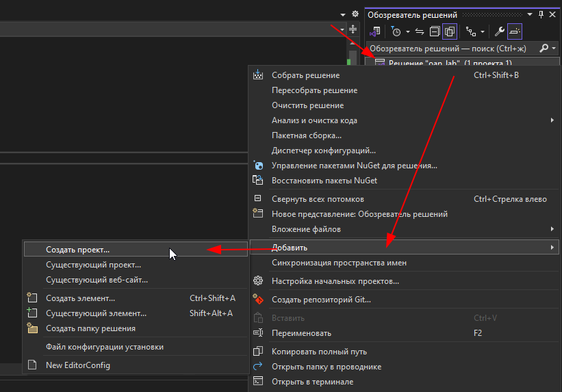562x392 pixels.
Task: Click the collapse all icon in Solution Explorer
Action: [435, 31]
